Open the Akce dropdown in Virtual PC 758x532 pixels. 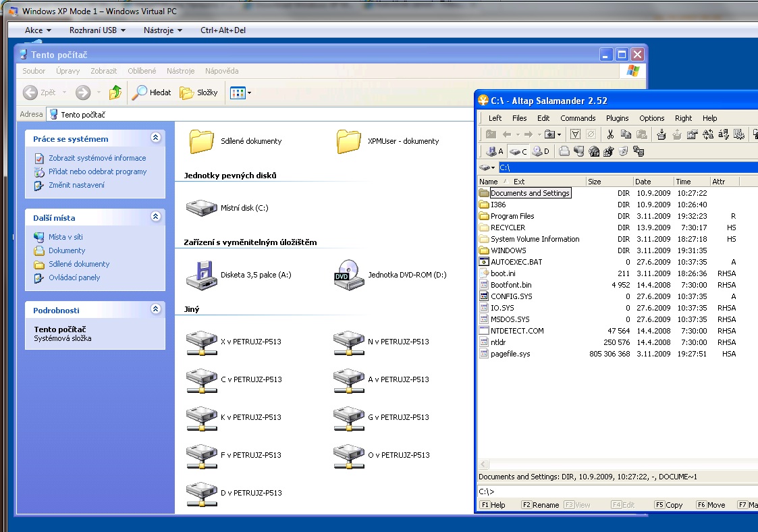click(x=38, y=30)
